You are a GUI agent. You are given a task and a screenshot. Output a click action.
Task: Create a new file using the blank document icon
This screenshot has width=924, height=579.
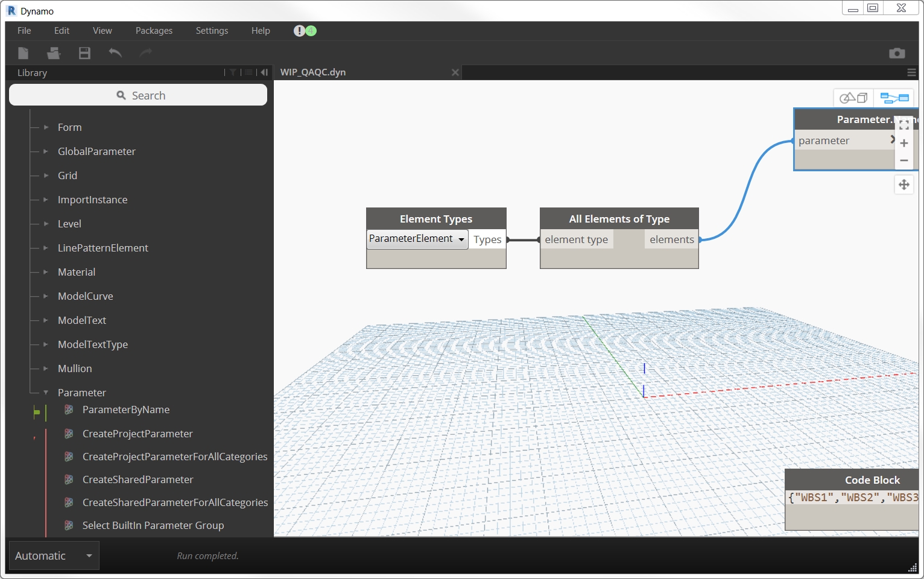[23, 53]
